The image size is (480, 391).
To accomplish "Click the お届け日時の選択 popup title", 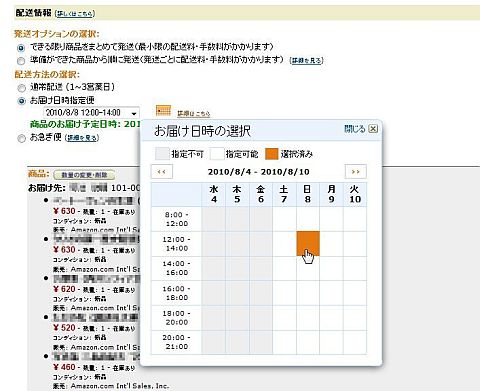I will click(202, 131).
